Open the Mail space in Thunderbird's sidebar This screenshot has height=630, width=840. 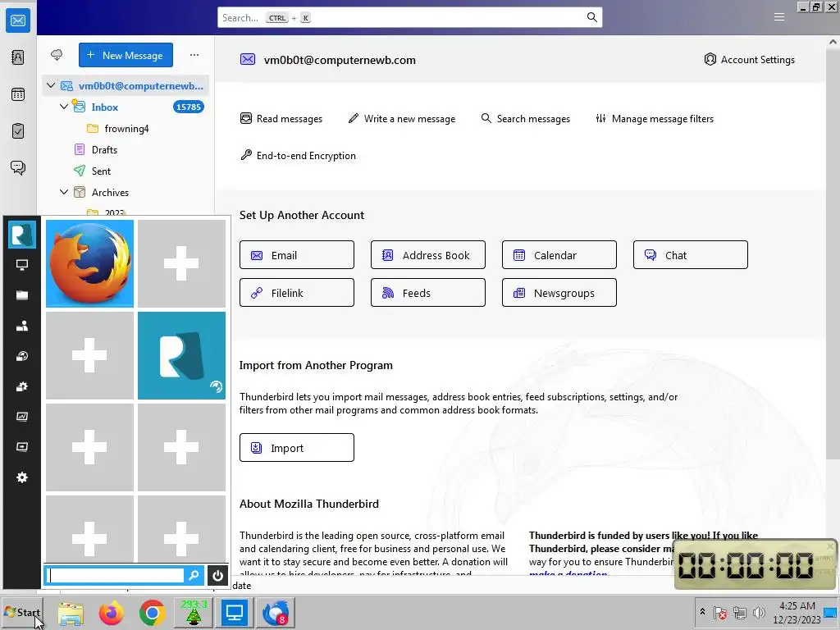click(x=18, y=21)
